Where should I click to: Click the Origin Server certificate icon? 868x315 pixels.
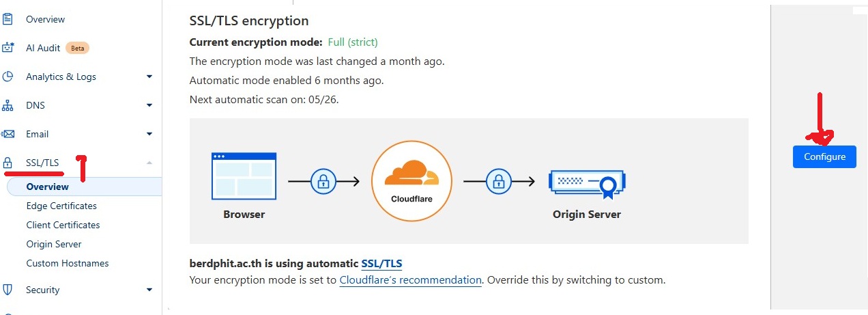pos(588,181)
